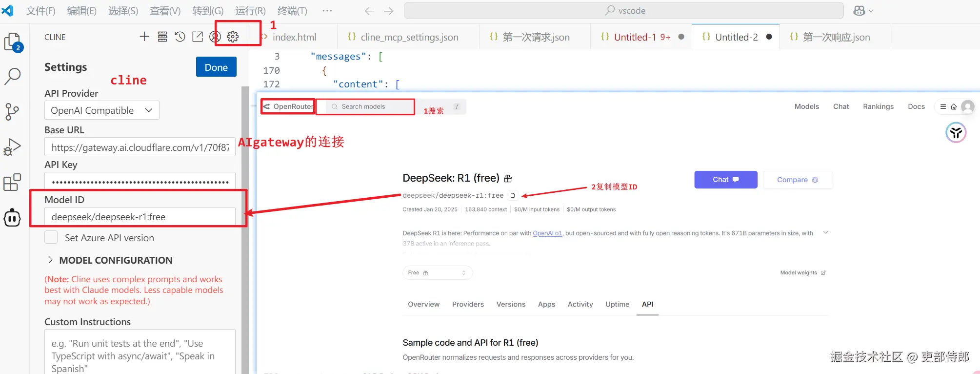Click the round floating assistant icon
980x374 pixels.
[956, 132]
